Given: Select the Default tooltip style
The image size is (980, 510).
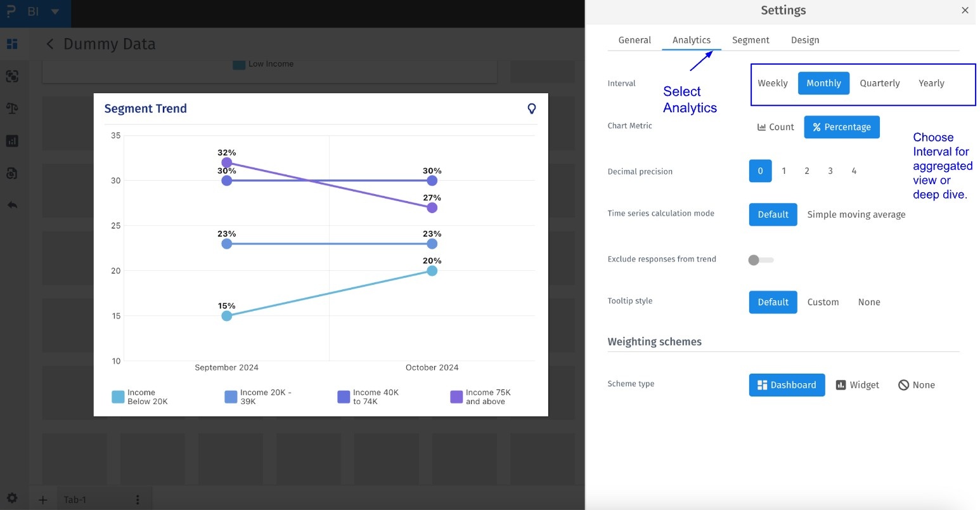Looking at the screenshot, I should (x=773, y=302).
